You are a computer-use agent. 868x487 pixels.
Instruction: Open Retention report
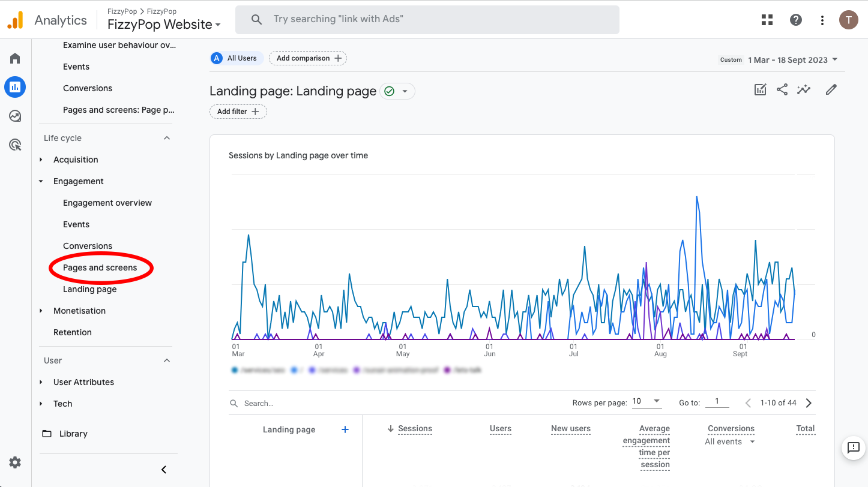73,332
